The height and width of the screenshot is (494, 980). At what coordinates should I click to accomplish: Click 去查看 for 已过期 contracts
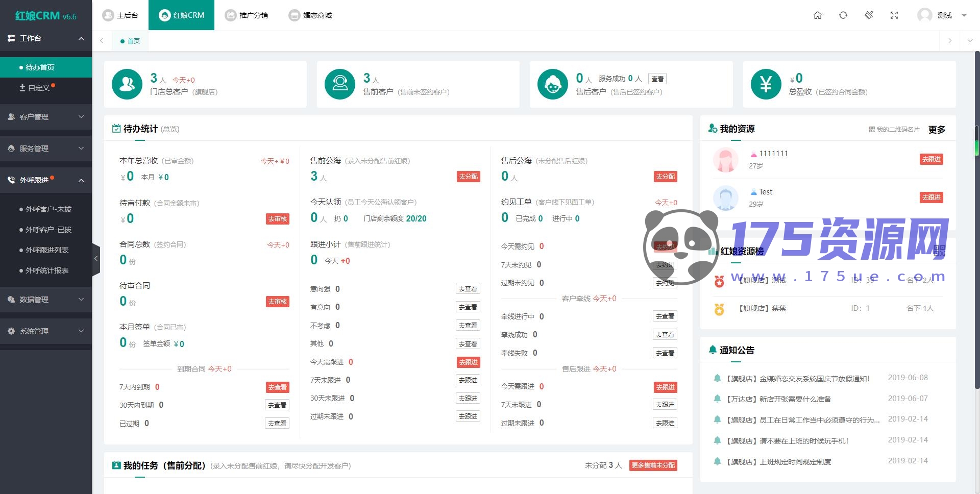(278, 424)
